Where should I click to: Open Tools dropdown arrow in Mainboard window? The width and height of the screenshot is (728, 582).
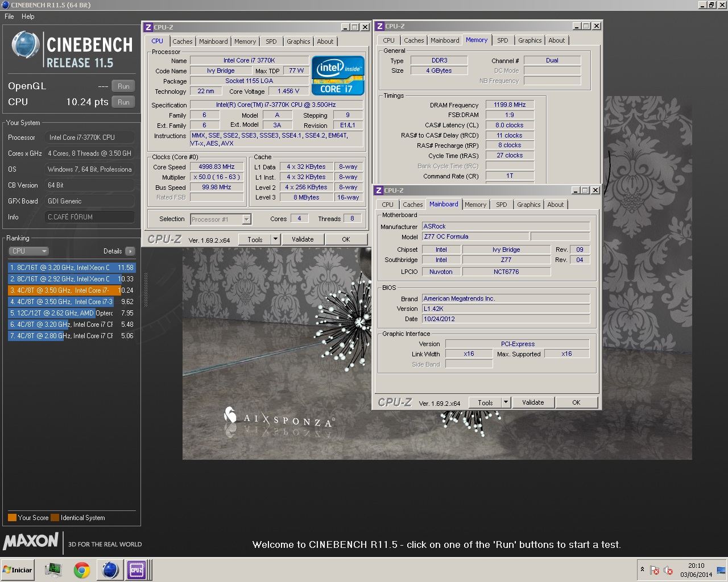point(506,402)
